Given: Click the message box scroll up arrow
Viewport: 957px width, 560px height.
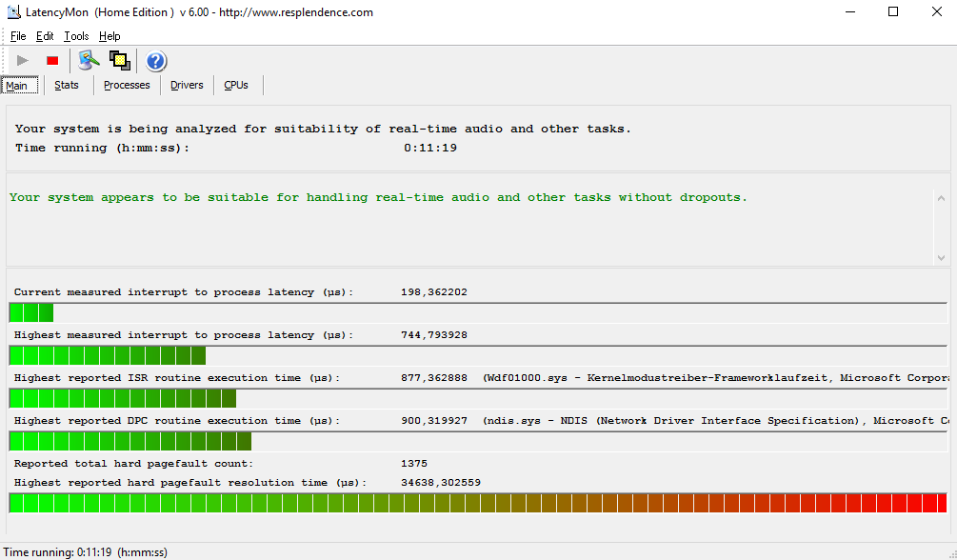Looking at the screenshot, I should pyautogui.click(x=941, y=198).
